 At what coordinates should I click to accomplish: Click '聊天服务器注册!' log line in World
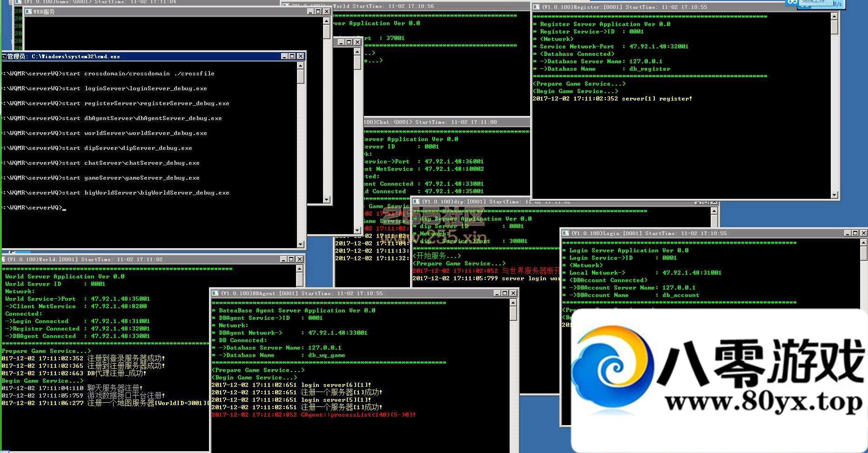click(x=72, y=388)
